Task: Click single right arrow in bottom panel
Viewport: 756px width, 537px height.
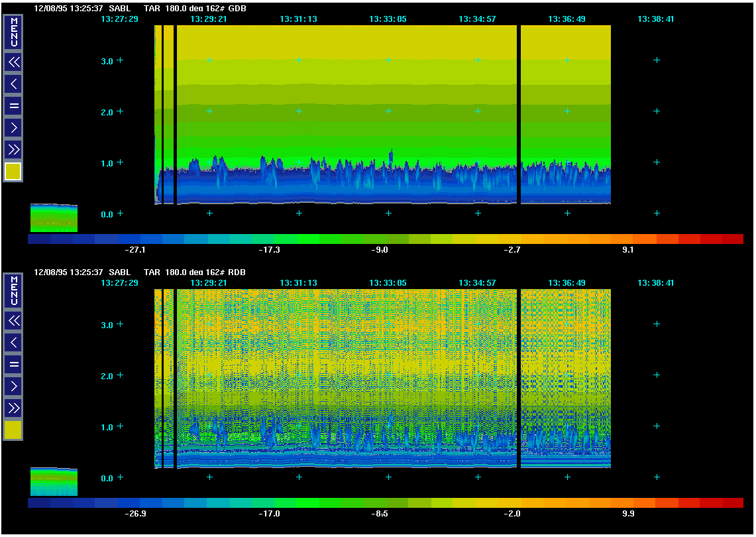Action: pos(13,386)
